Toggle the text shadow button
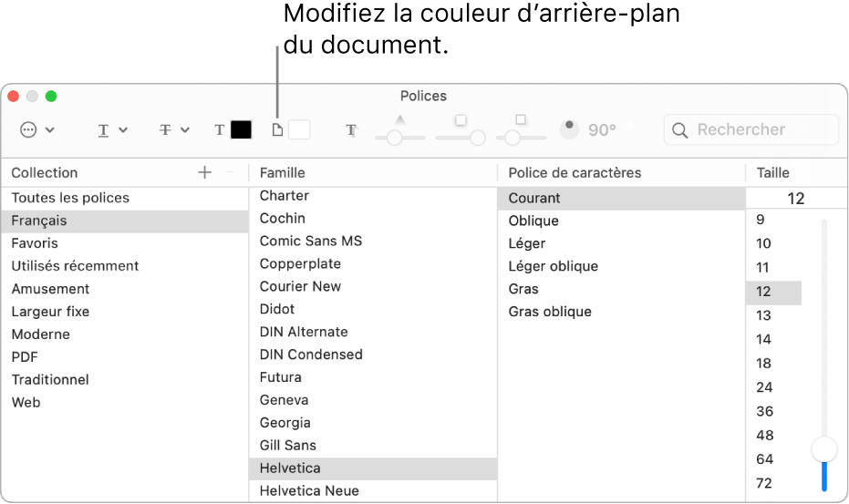This screenshot has width=849, height=504. click(x=351, y=130)
